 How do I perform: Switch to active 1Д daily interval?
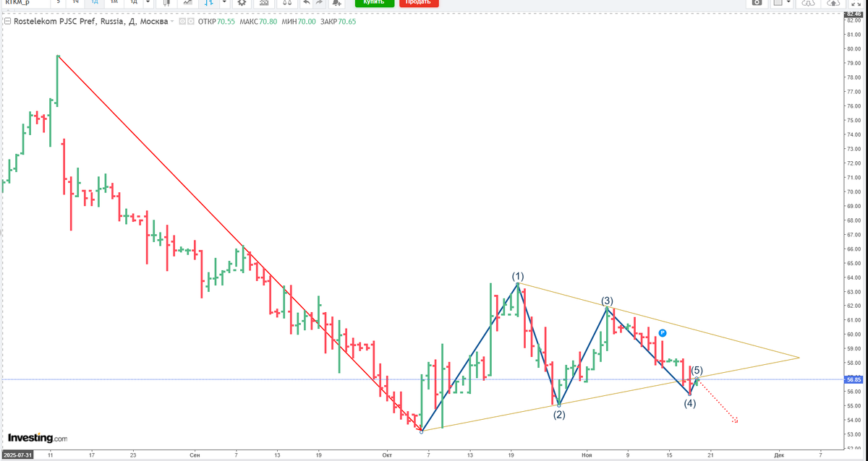94,3
